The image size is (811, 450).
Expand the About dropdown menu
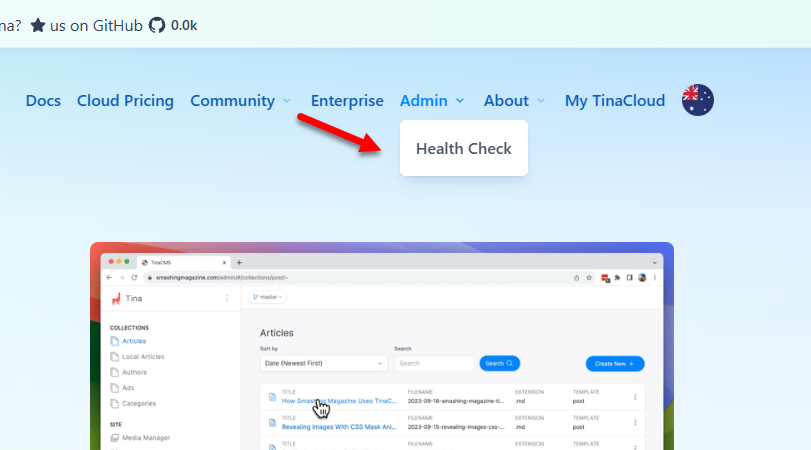pyautogui.click(x=514, y=100)
